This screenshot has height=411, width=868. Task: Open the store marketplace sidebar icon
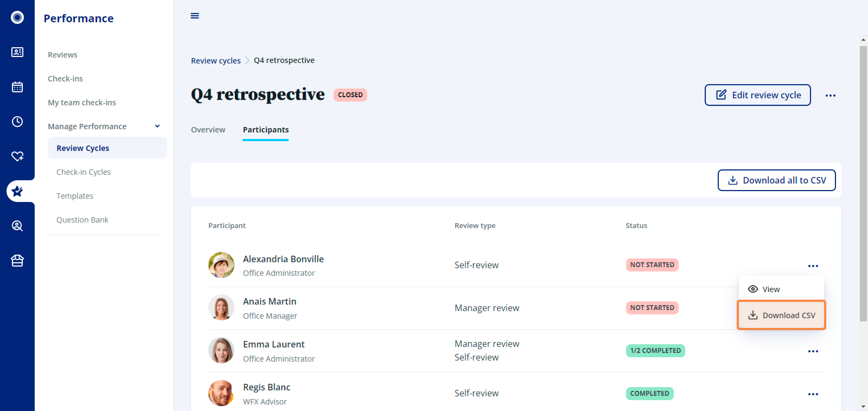pos(17,261)
